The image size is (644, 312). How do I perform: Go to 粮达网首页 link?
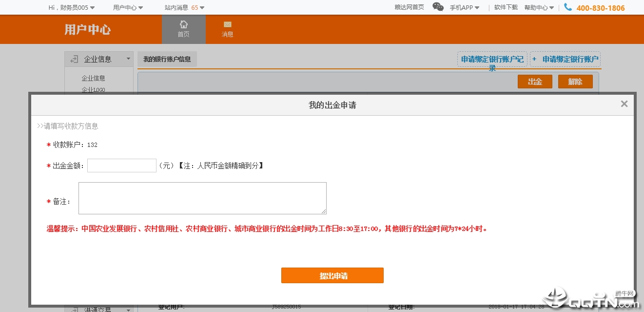click(x=409, y=7)
